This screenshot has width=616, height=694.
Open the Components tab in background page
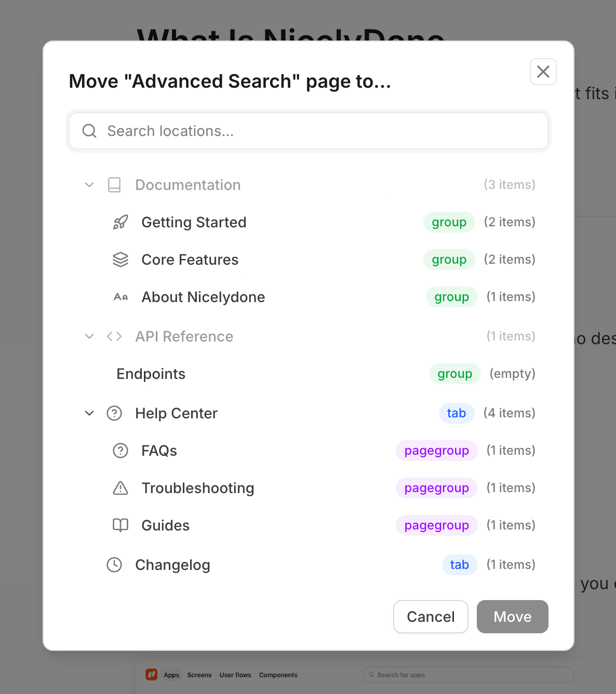tap(278, 675)
